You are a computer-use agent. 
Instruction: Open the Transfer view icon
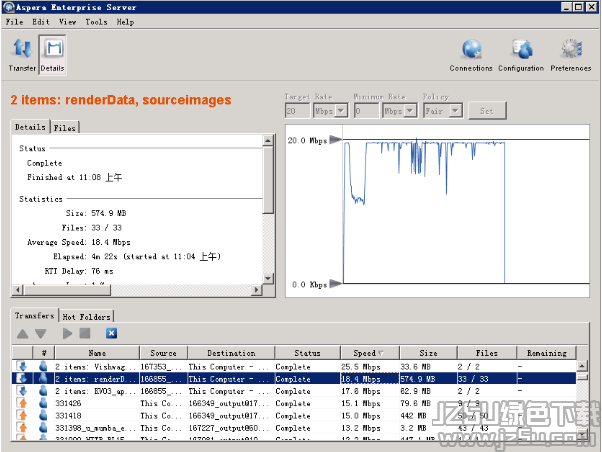pyautogui.click(x=22, y=55)
